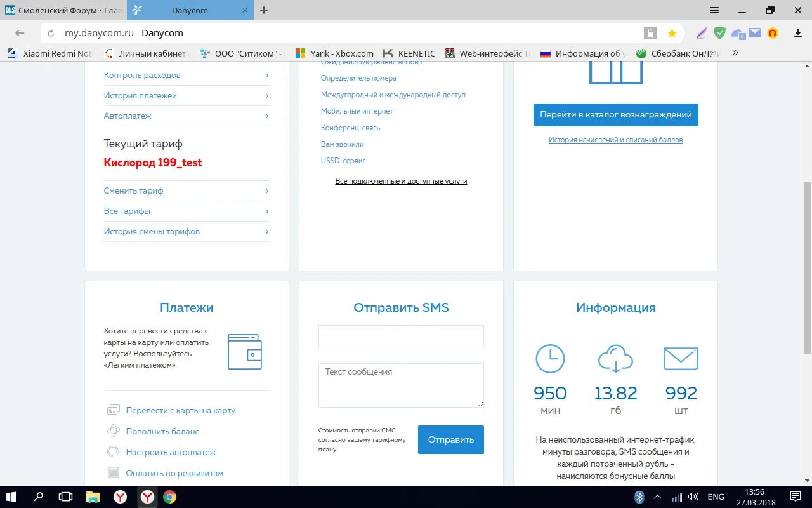This screenshot has width=812, height=508.
Task: Click the padlock icon in address bar
Action: (x=650, y=33)
